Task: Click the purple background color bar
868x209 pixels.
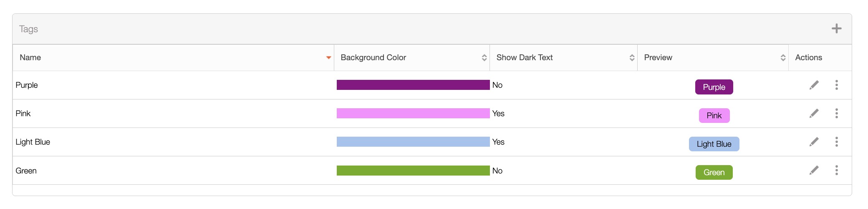Action: [x=413, y=85]
